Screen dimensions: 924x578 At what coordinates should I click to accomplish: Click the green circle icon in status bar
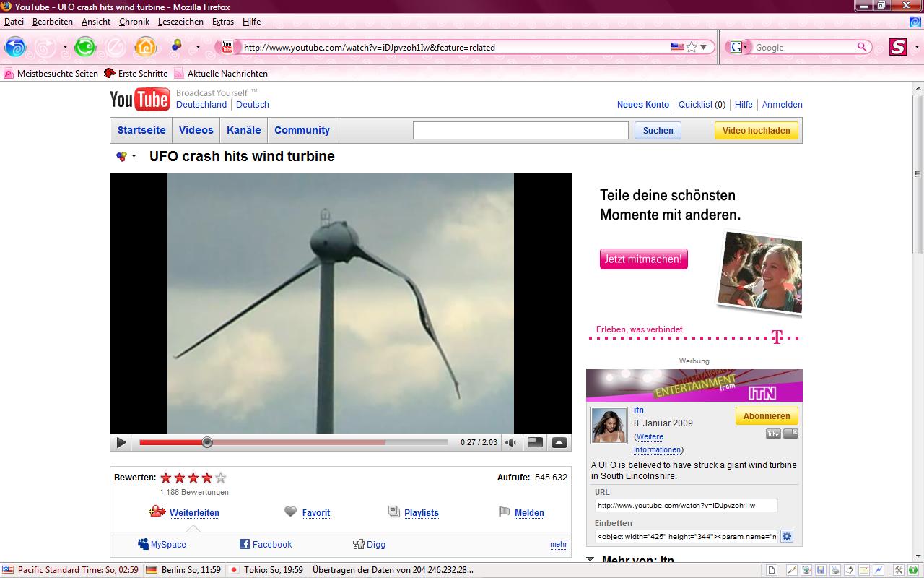click(913, 571)
